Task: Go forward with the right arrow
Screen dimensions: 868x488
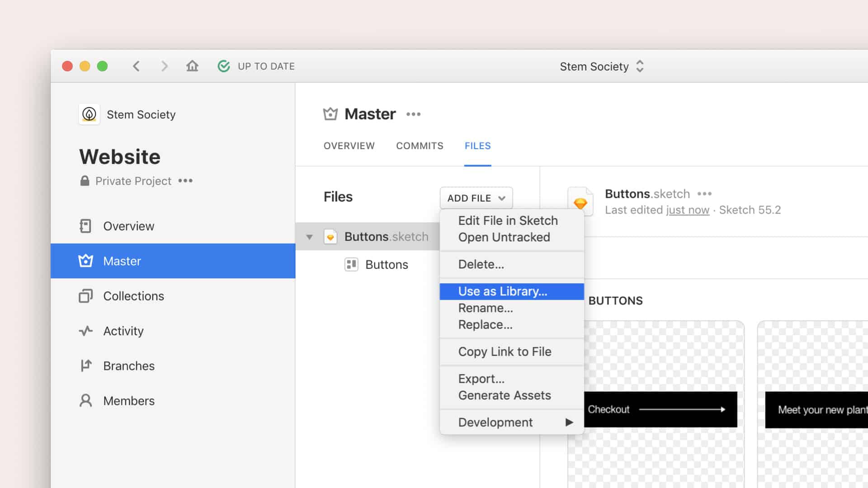Action: click(x=165, y=66)
